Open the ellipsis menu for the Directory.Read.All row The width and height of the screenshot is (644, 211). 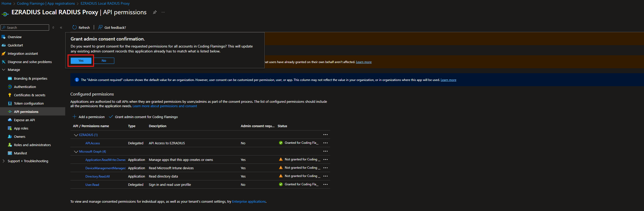[325, 176]
